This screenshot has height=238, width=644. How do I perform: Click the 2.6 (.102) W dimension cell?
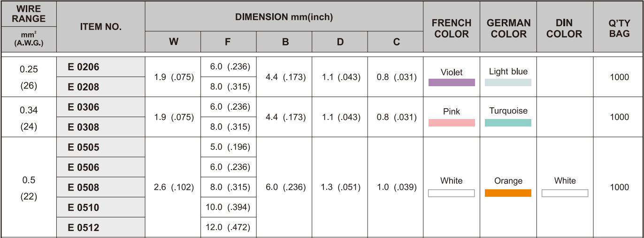[173, 187]
